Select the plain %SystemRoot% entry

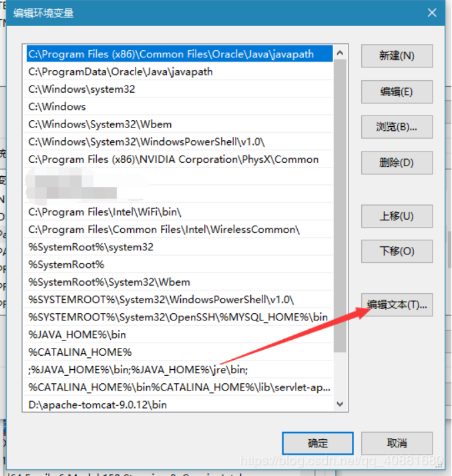click(x=178, y=265)
